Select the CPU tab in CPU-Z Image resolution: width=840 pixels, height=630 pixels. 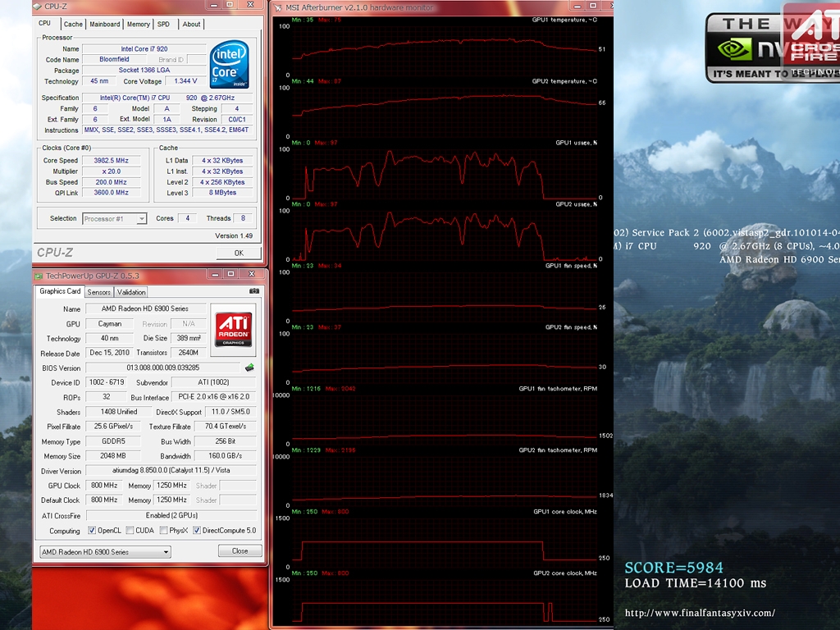(44, 23)
